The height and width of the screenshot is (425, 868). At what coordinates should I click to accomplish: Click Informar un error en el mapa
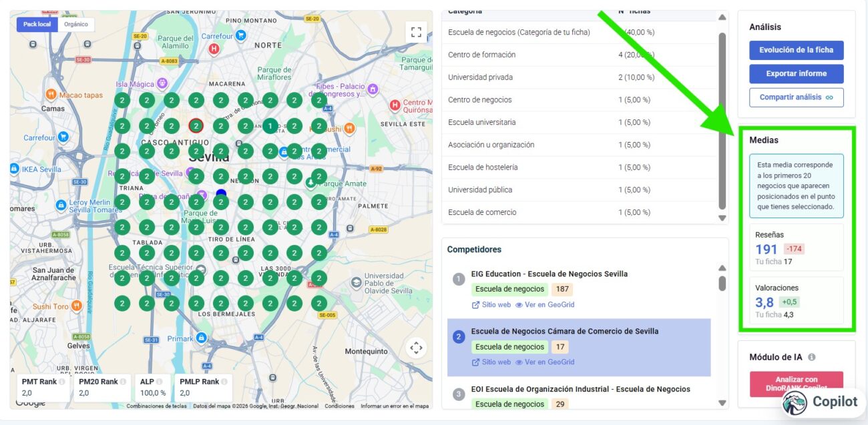395,406
